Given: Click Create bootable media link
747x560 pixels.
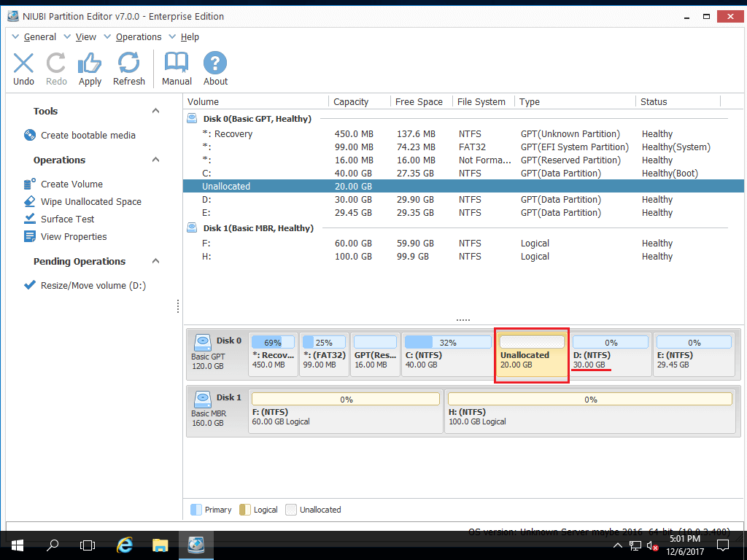Looking at the screenshot, I should tap(88, 135).
